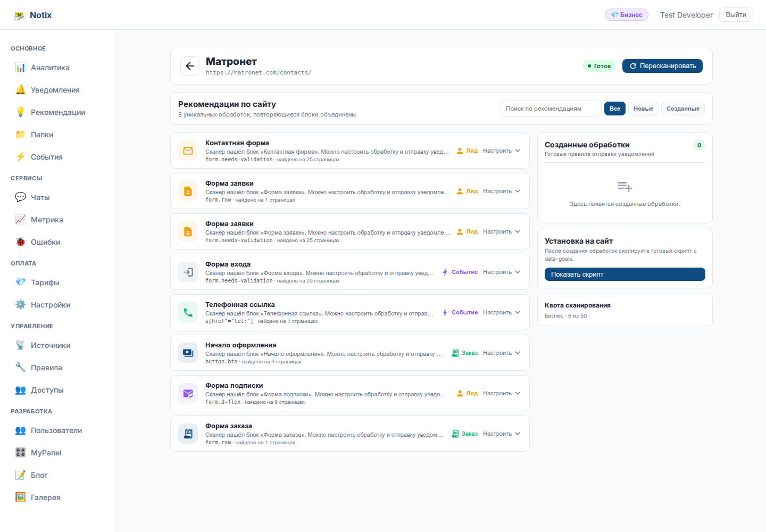Open the Рекомендации menu item
This screenshot has width=766, height=532.
click(x=59, y=112)
